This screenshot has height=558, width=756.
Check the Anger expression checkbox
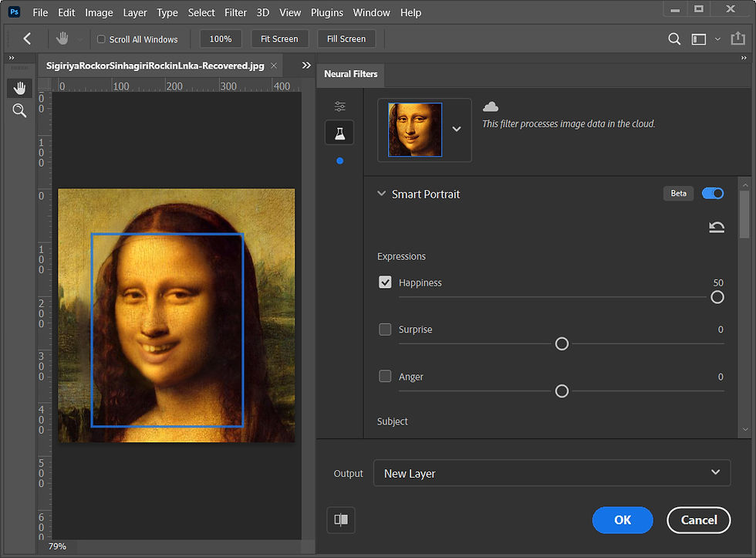[x=385, y=376]
